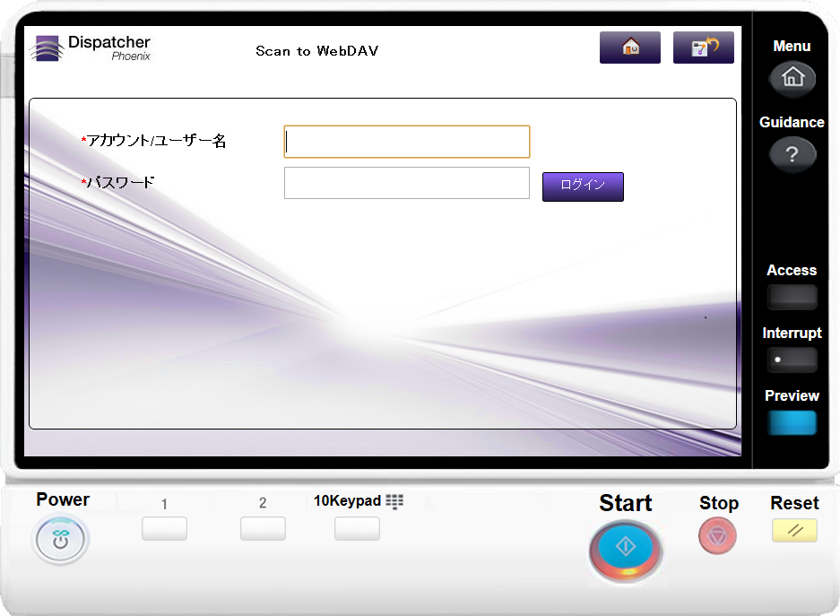Toggle the Interrupt key
The width and height of the screenshot is (840, 616).
coord(792,360)
